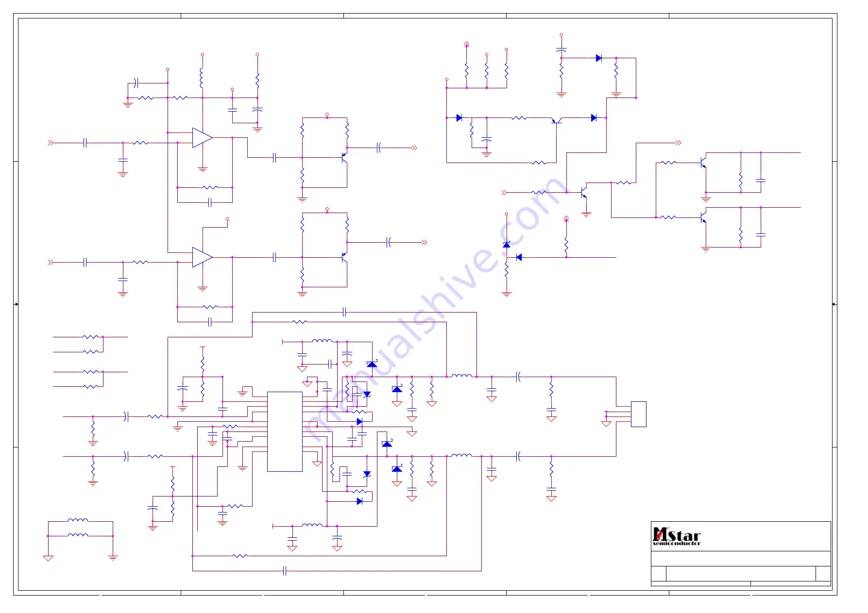Viewport: 868px width, 613px height.
Task: Select the lower transistor of the right-side pair
Action: point(703,217)
